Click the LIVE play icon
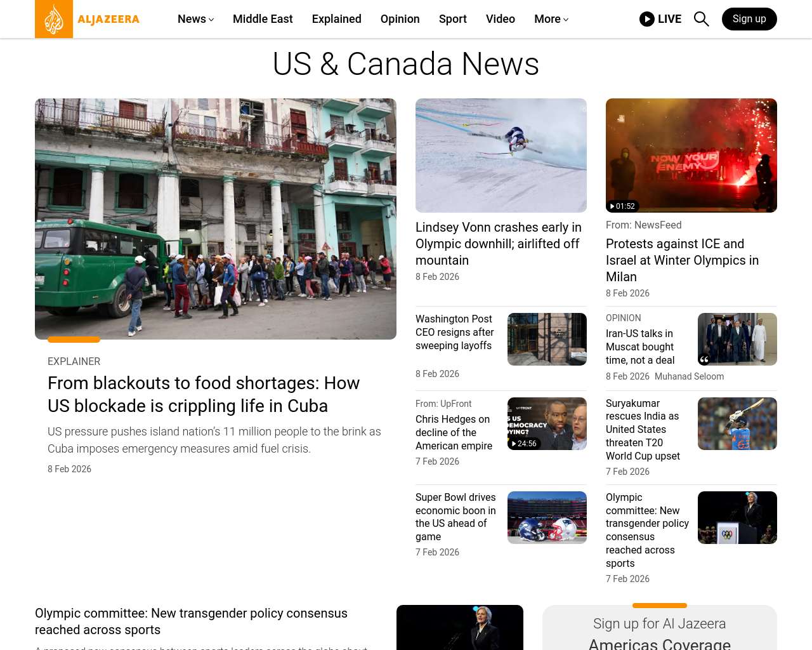812x650 pixels. coord(647,19)
